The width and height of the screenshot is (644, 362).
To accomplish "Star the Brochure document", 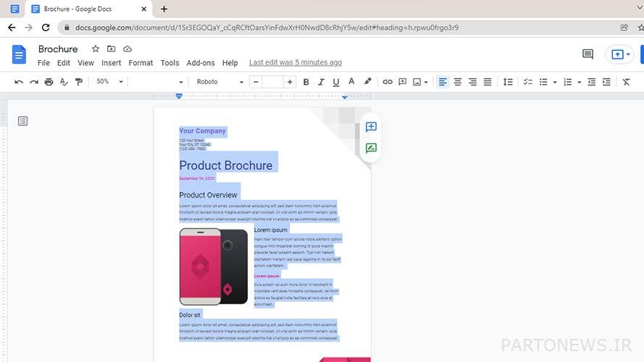I will [96, 49].
